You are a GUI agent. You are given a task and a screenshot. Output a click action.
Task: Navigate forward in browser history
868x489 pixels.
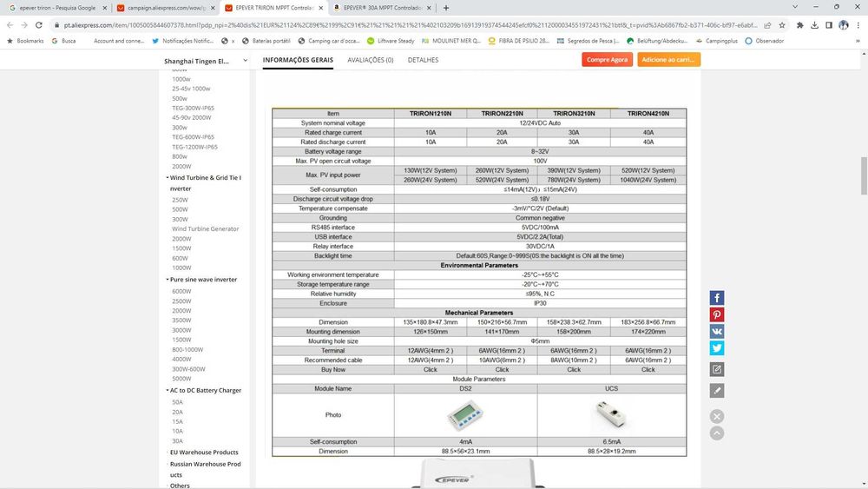tap(24, 25)
